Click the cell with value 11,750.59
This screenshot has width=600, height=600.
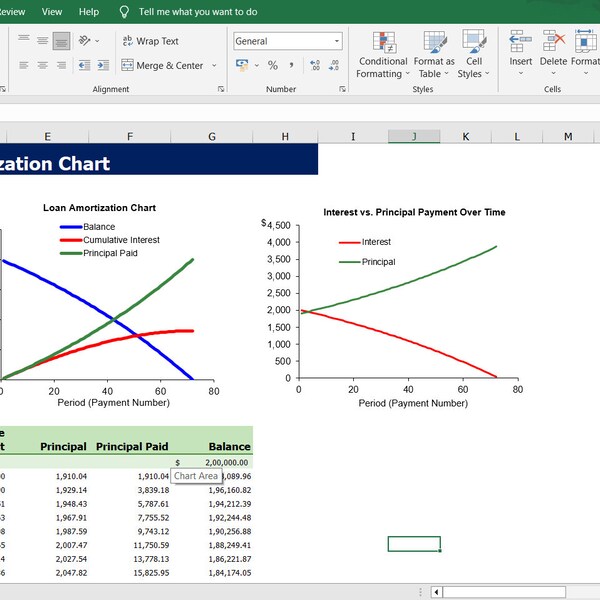[130, 545]
